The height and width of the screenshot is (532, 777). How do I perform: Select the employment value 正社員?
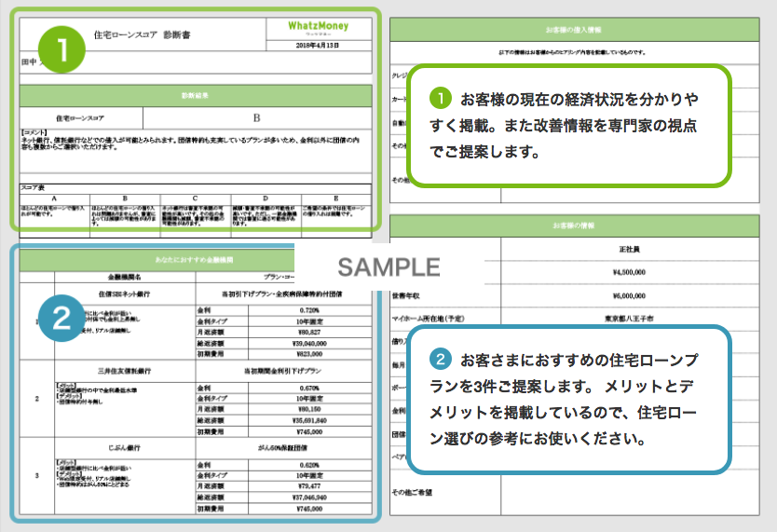pos(629,249)
